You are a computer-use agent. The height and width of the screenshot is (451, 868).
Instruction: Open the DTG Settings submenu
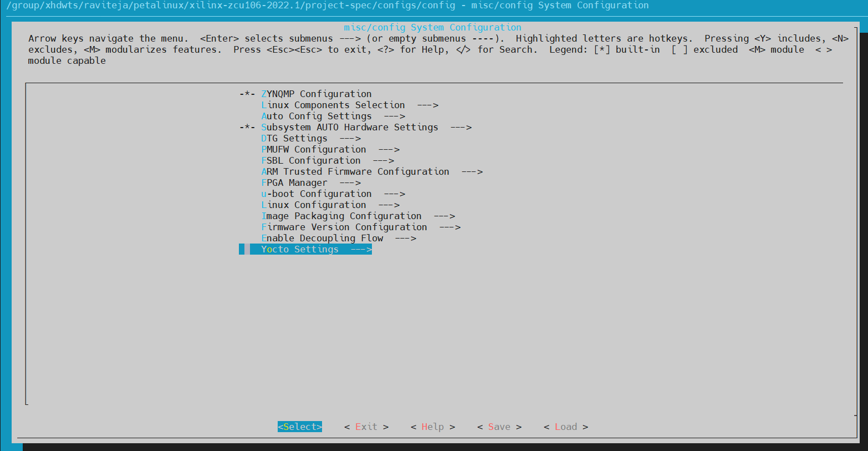tap(294, 138)
